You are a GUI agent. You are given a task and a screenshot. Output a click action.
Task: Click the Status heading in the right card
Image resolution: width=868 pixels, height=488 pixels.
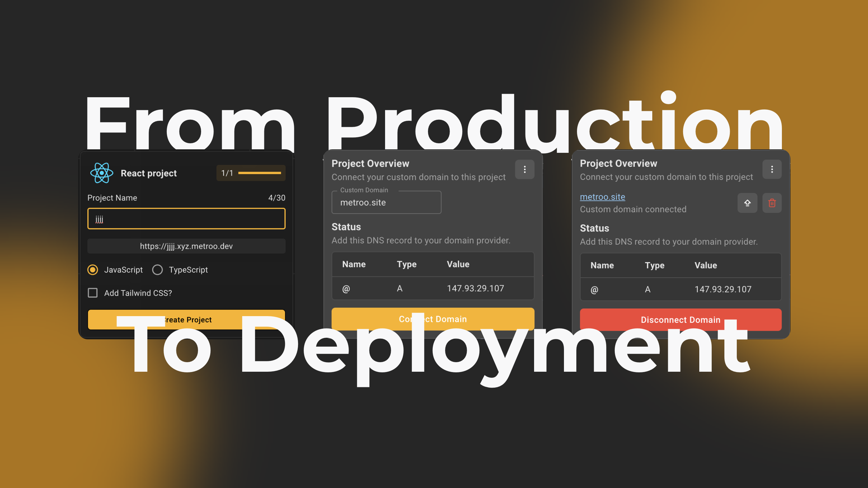[594, 228]
